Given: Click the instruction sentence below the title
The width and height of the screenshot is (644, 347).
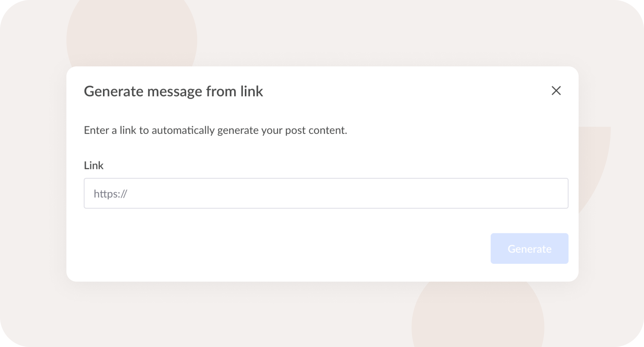Looking at the screenshot, I should [x=215, y=130].
